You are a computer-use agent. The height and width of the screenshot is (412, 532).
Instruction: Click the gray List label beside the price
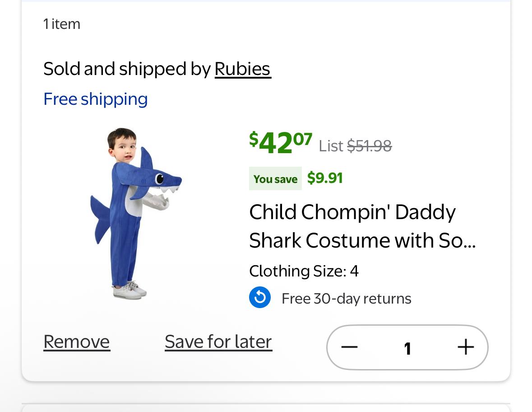pyautogui.click(x=331, y=146)
